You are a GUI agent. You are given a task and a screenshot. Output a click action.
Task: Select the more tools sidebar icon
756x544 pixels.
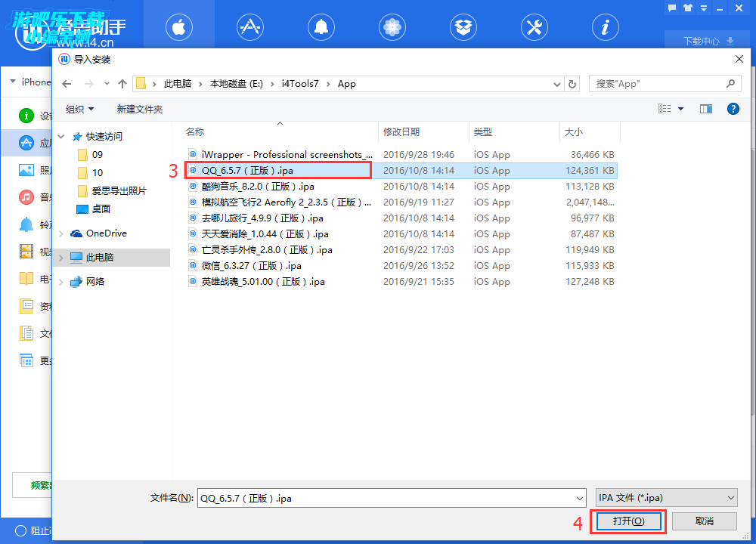(26, 360)
